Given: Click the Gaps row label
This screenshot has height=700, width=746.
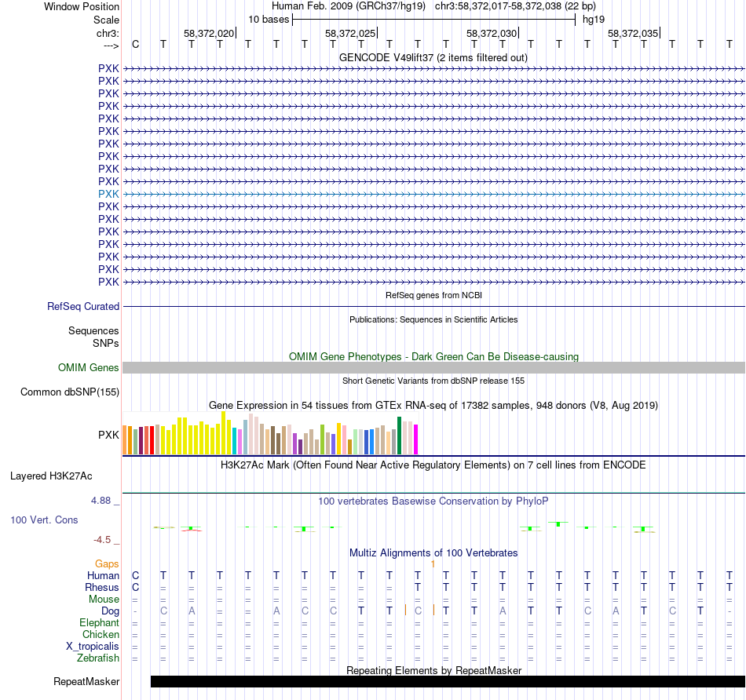Looking at the screenshot, I should tap(107, 564).
